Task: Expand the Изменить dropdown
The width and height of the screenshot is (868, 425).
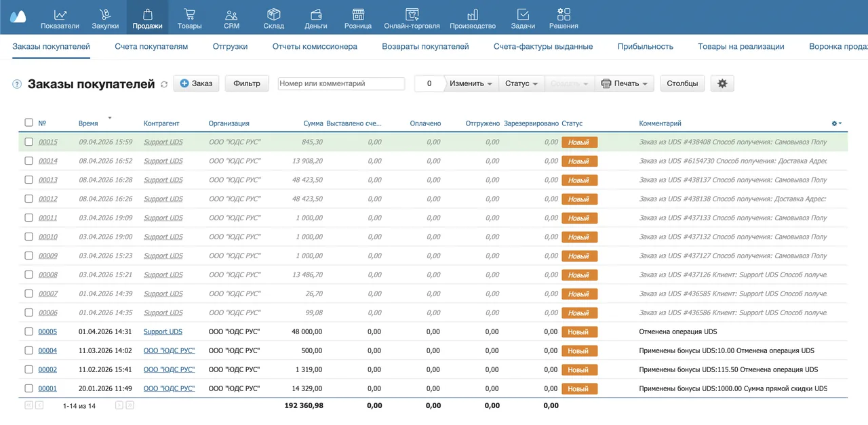Action: [471, 83]
